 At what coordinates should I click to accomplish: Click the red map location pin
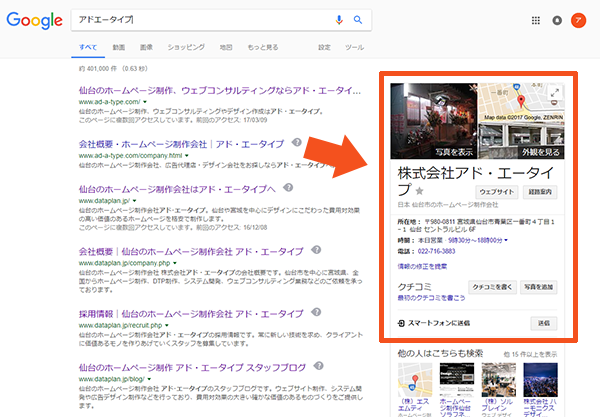[x=521, y=102]
